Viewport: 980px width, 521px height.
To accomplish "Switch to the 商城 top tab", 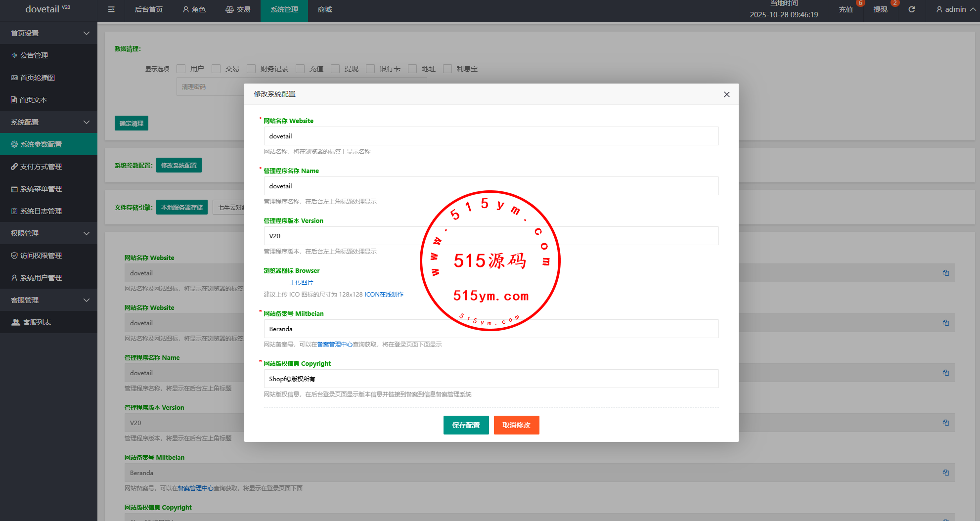I will pos(325,9).
